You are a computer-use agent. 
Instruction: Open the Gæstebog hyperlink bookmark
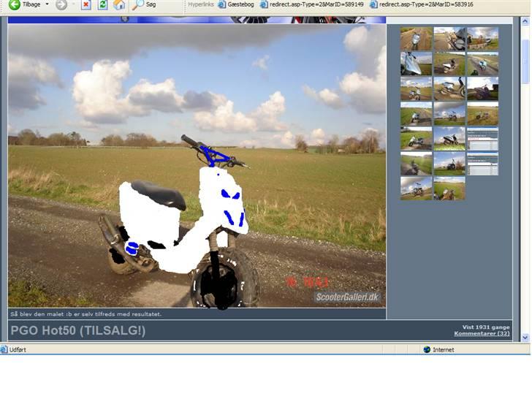(x=237, y=4)
